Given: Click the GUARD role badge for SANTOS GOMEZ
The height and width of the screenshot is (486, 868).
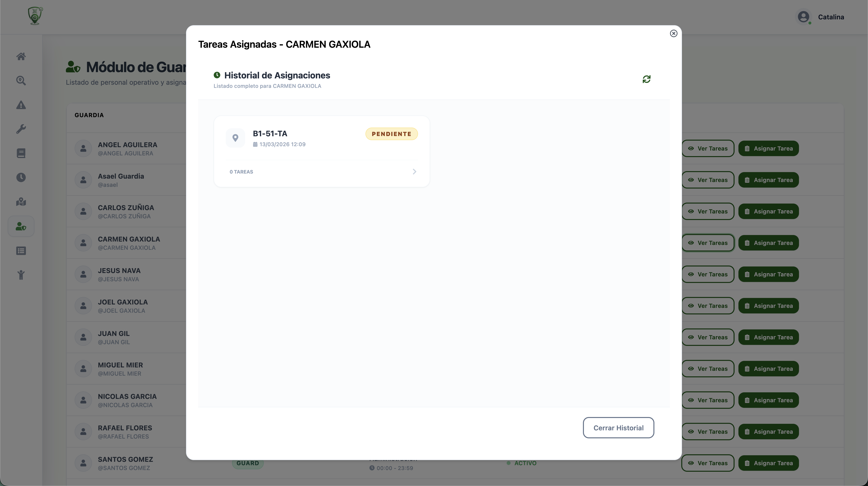Looking at the screenshot, I should click(x=248, y=463).
